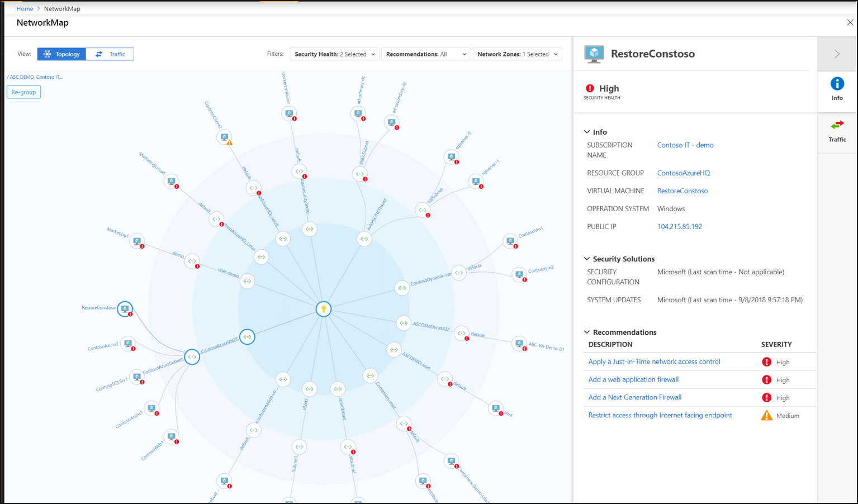
Task: Switch to Traffic view
Action: tap(110, 54)
